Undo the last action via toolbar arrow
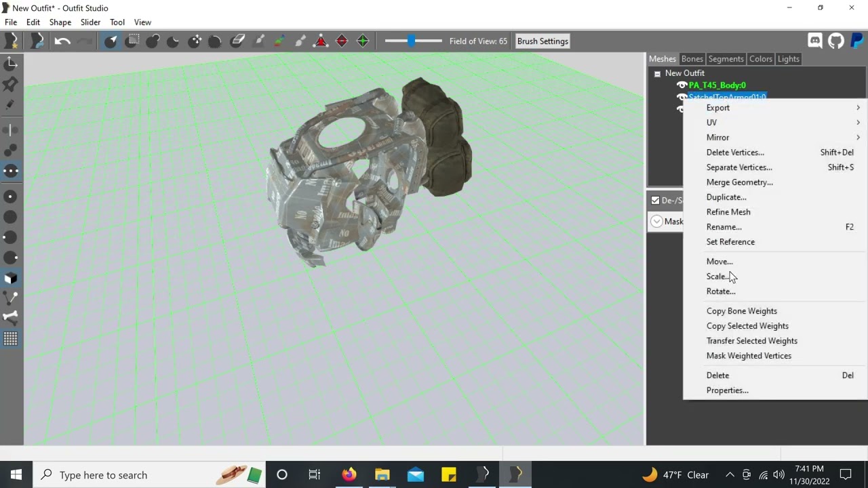The image size is (868, 488). [62, 41]
